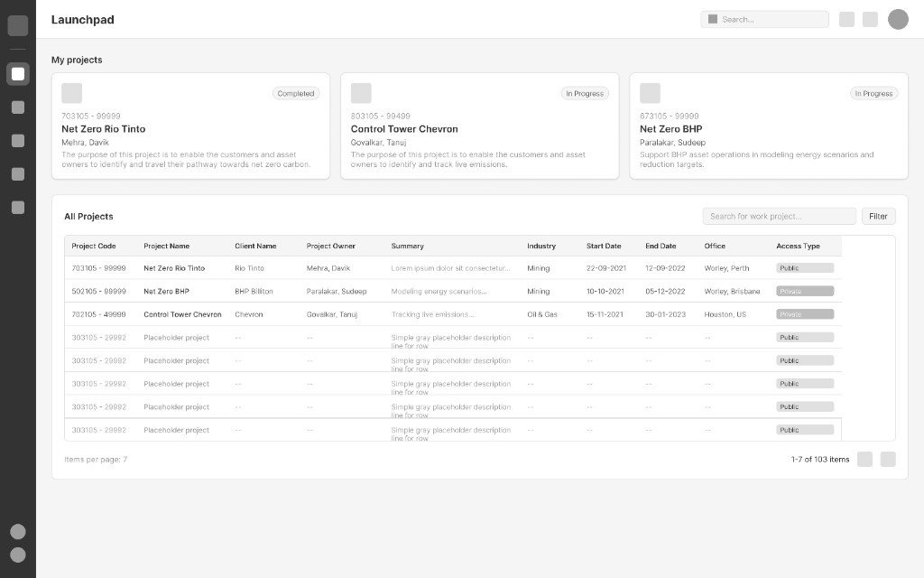Click owner Paralakar, Sudeep in the table

337,291
